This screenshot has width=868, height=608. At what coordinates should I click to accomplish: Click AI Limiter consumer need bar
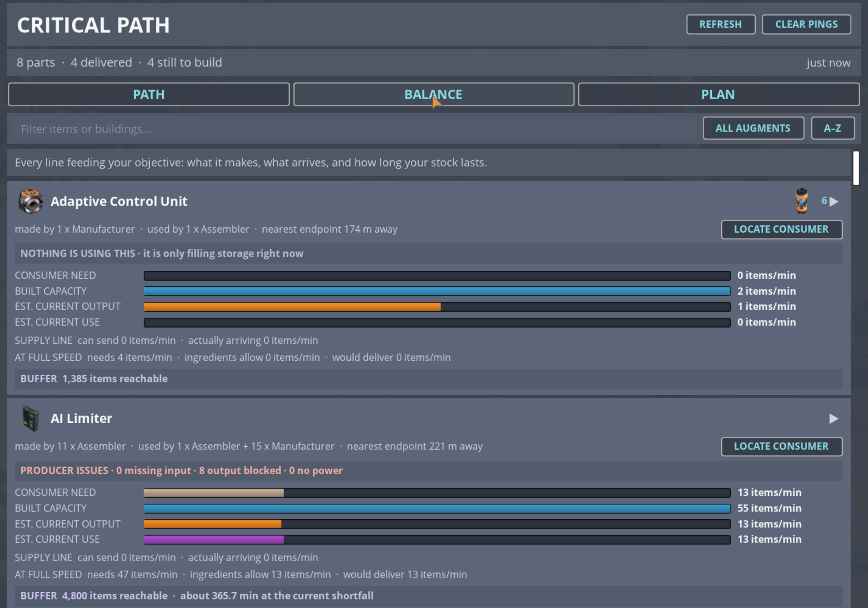437,493
